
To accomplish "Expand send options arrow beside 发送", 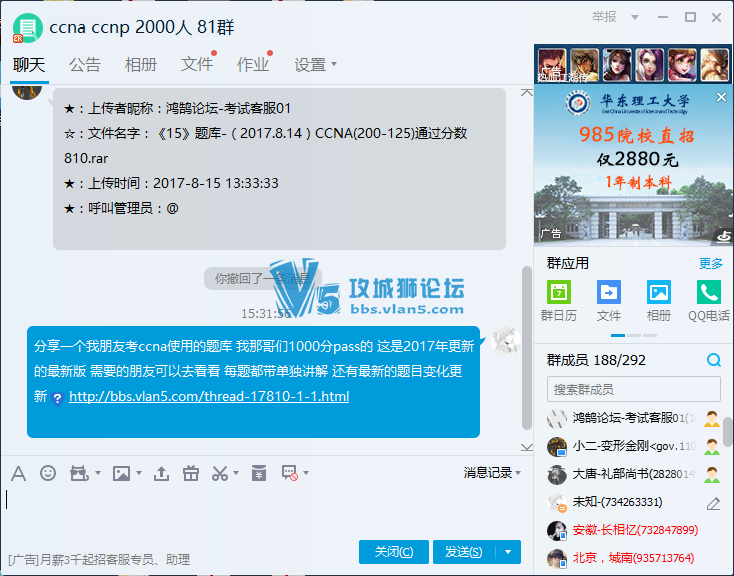I will [510, 552].
